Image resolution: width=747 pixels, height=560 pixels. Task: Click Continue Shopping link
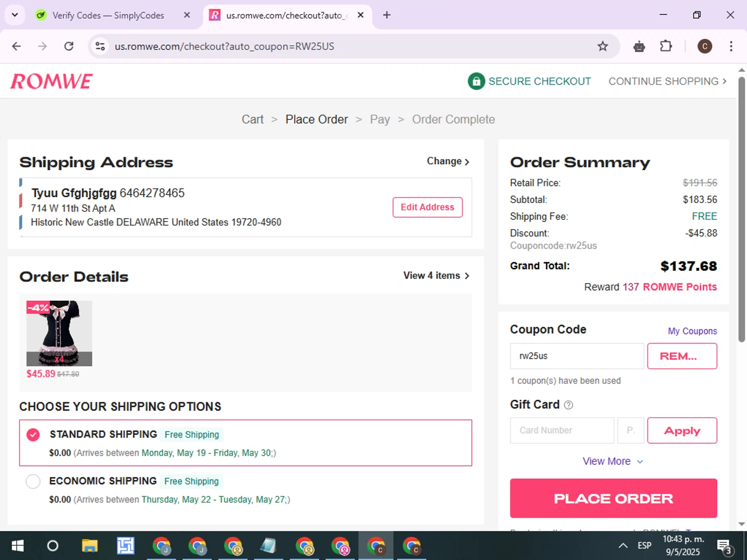pyautogui.click(x=667, y=81)
